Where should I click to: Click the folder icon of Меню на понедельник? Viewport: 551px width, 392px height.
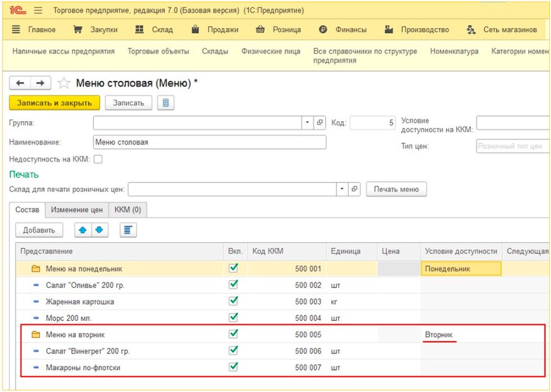[x=36, y=269]
